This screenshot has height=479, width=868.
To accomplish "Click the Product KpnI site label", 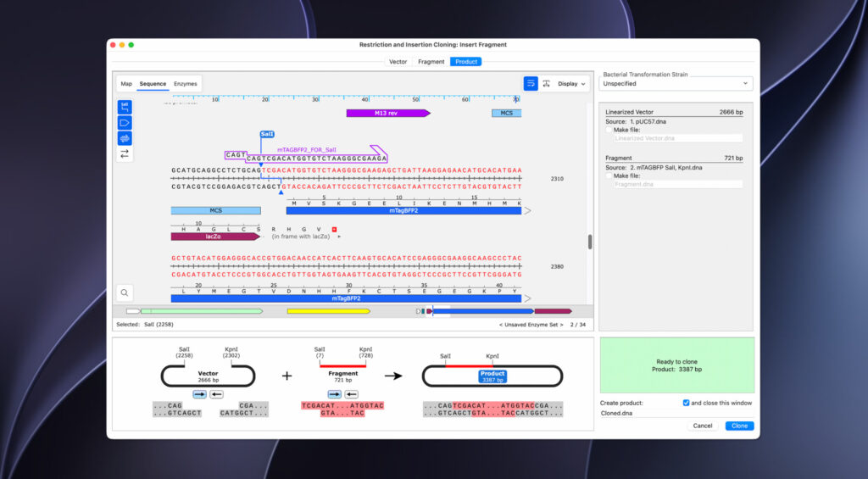I will coord(492,356).
